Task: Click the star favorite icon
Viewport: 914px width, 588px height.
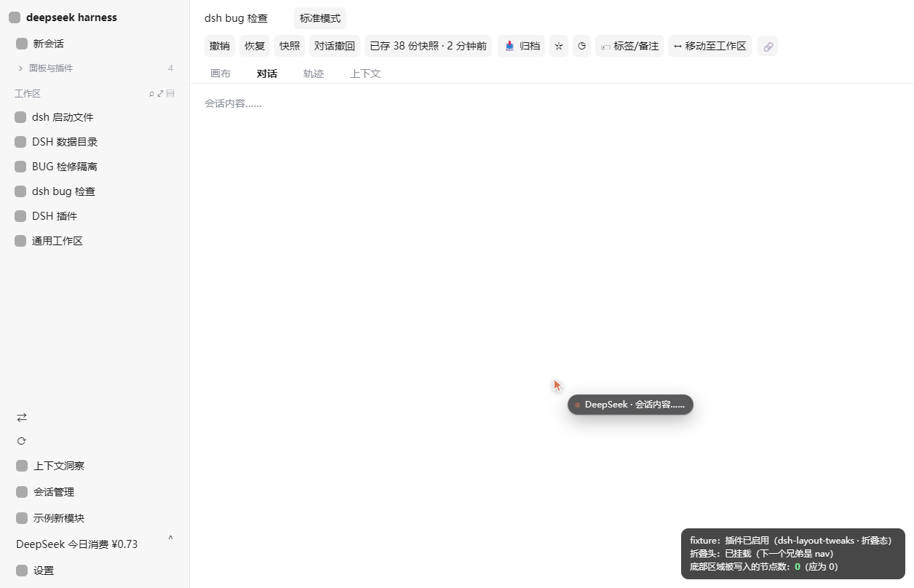Action: 559,46
